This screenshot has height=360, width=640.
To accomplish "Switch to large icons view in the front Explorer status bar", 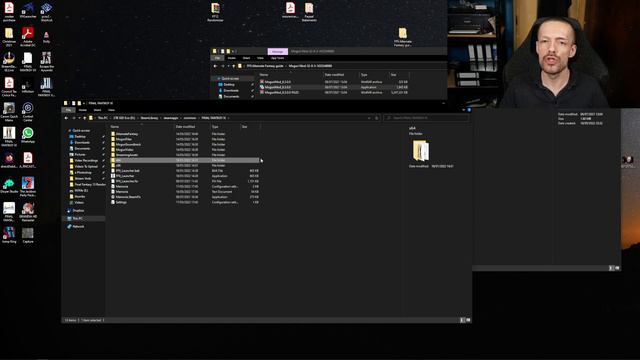I will [x=468, y=320].
